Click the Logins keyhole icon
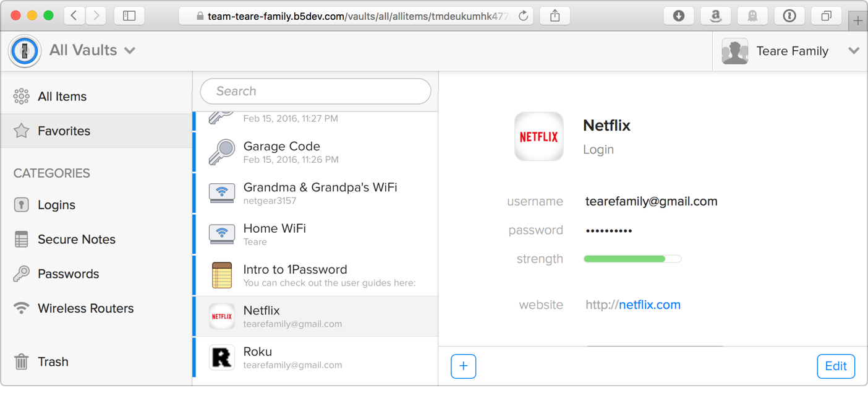Viewport: 868px width, 411px height. (x=22, y=205)
